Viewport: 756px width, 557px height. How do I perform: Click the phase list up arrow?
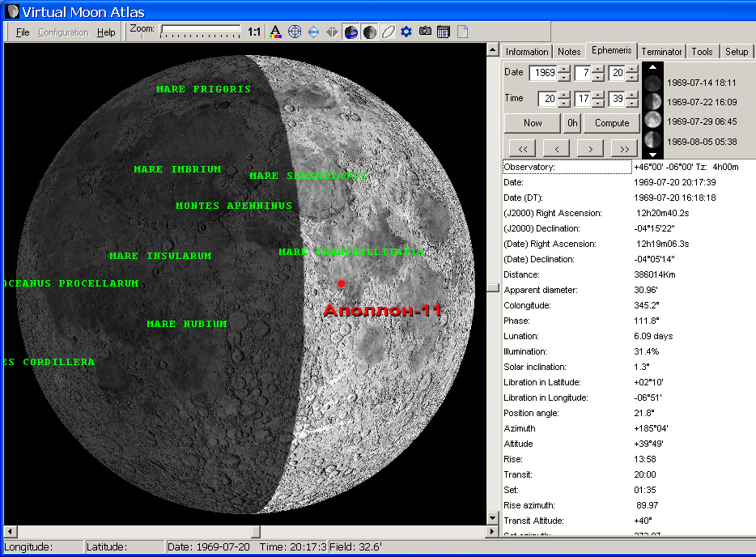[x=652, y=66]
